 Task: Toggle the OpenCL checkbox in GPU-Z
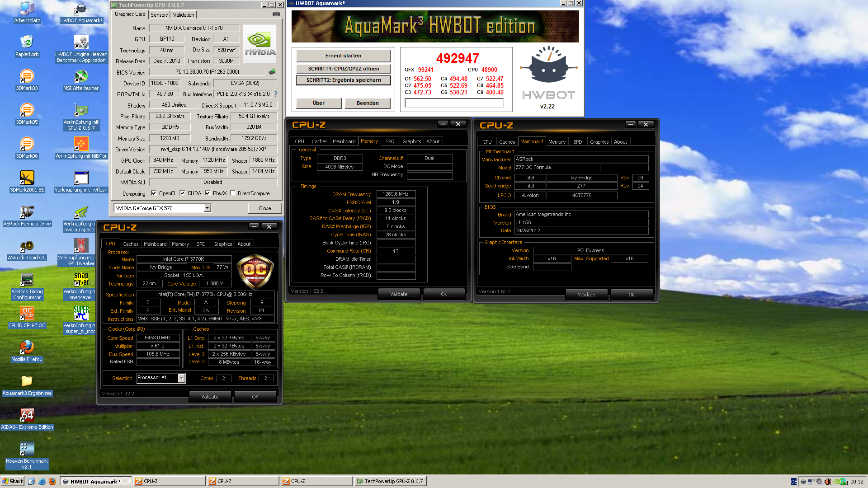click(x=154, y=193)
